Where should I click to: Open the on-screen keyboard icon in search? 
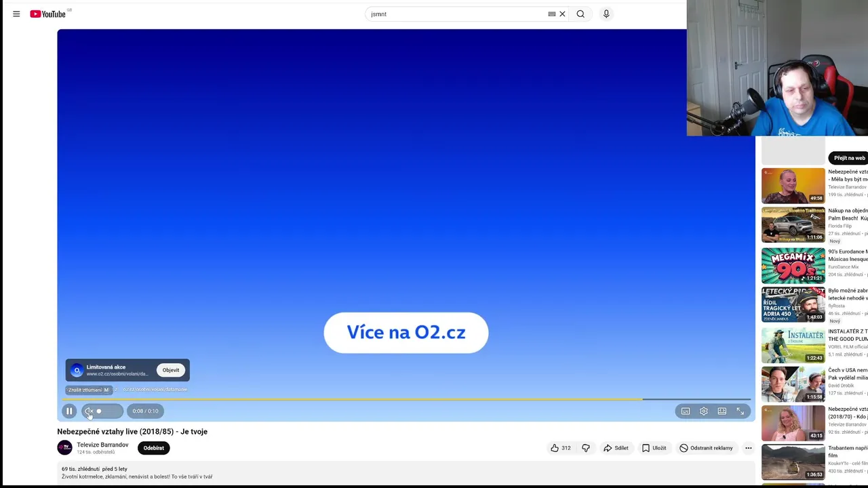552,14
